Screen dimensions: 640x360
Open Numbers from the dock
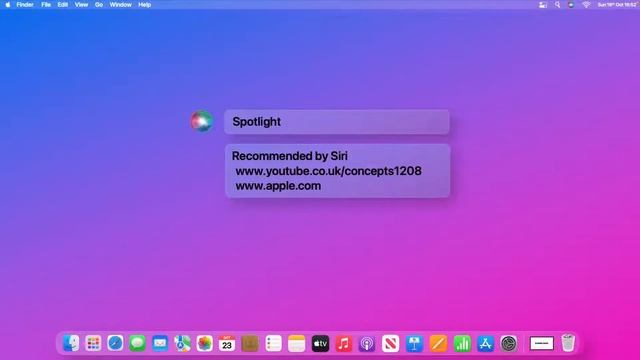(x=462, y=343)
